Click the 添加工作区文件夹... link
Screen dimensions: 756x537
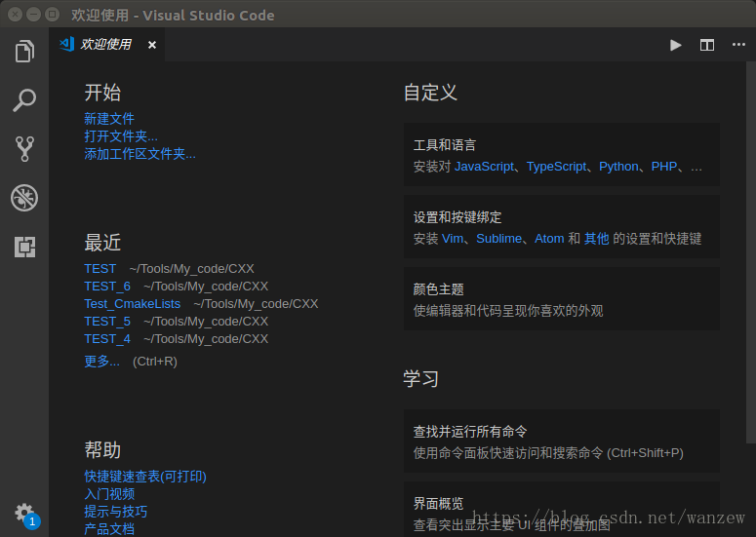[x=139, y=154]
